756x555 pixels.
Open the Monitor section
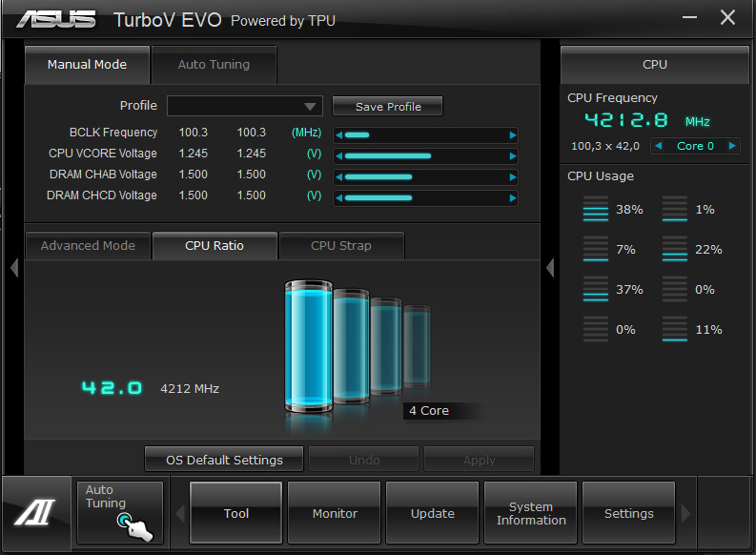335,513
